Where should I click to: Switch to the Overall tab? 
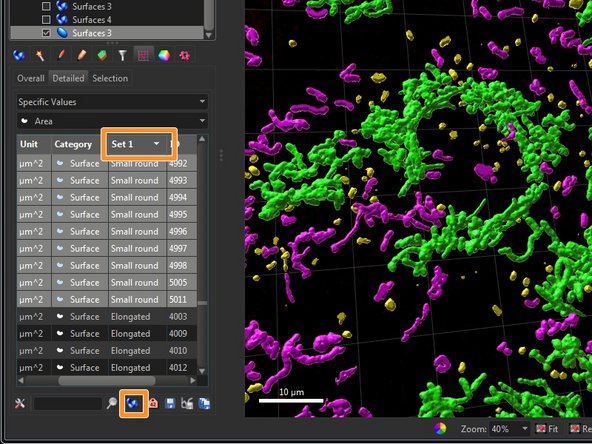[31, 79]
